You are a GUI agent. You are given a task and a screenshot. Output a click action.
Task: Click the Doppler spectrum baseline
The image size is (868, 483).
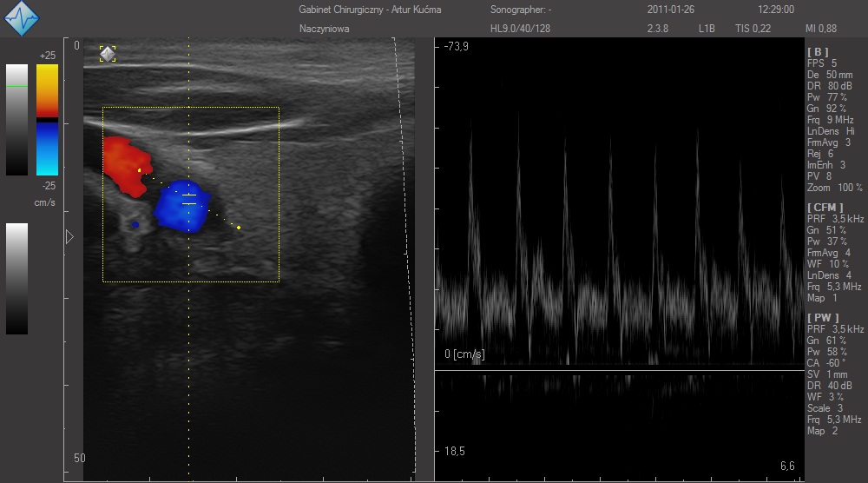[x=620, y=371]
